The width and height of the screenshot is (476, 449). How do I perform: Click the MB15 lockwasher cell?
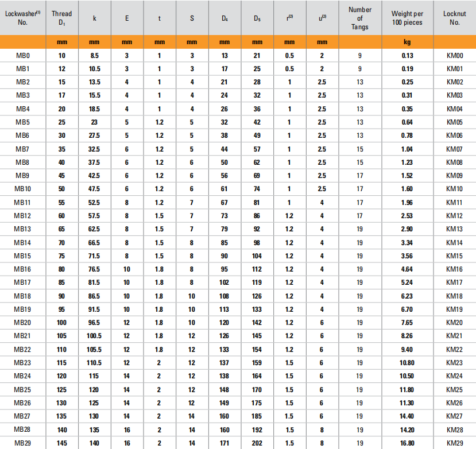click(23, 256)
